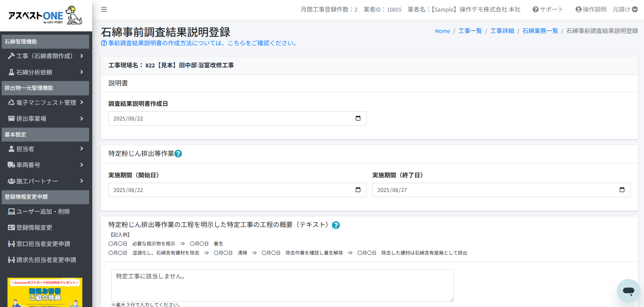Open calendar picker for 実施期間 開始日

(x=358, y=190)
